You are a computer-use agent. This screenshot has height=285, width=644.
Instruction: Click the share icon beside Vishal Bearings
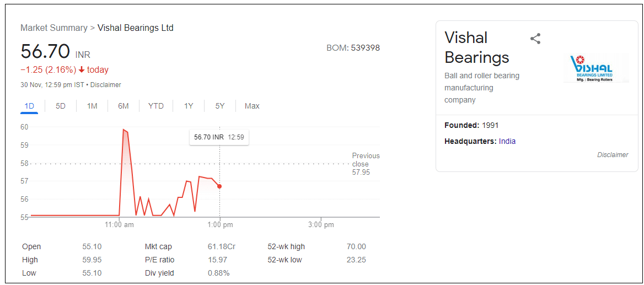tap(535, 39)
